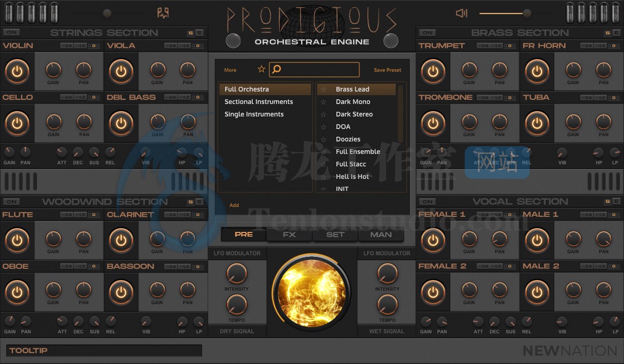Toggle the Bassoon power button

click(x=121, y=292)
